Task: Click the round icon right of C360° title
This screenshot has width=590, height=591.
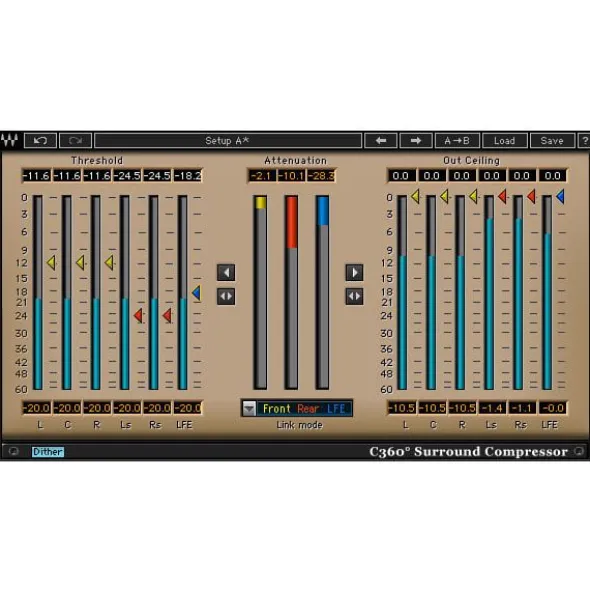Action: tap(579, 451)
